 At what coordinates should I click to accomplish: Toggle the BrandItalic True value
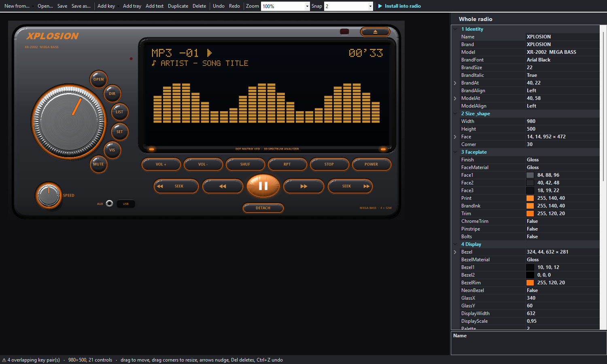click(x=562, y=75)
